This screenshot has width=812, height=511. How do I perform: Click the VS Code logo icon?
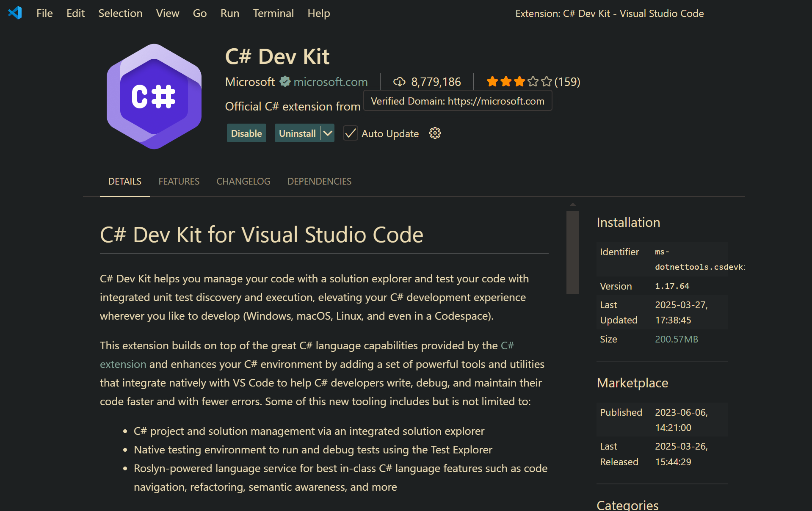click(x=15, y=13)
